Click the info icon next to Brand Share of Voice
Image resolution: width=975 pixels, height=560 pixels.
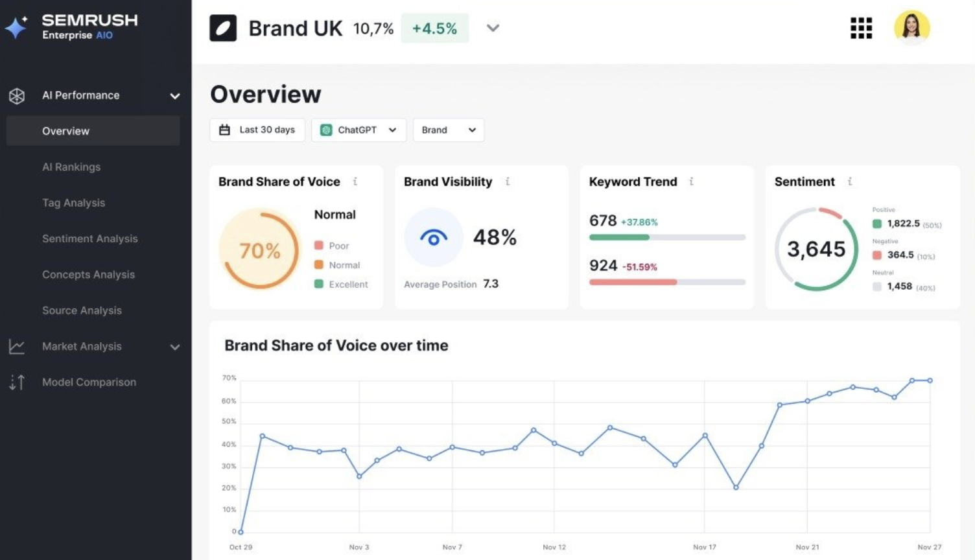pyautogui.click(x=355, y=182)
